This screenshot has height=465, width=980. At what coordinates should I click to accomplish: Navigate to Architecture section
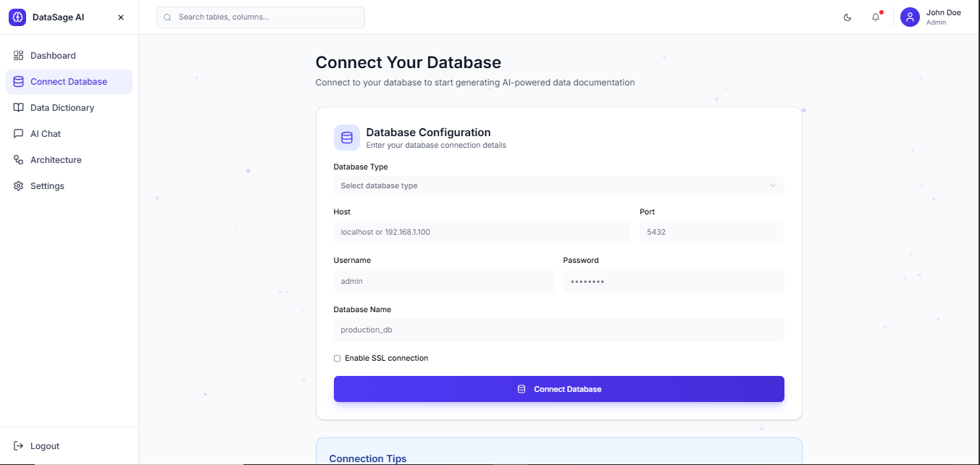69,160
